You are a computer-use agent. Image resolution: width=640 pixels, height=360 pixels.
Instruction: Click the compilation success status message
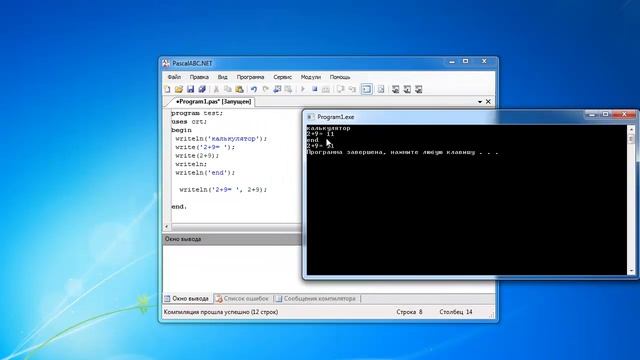(x=221, y=312)
